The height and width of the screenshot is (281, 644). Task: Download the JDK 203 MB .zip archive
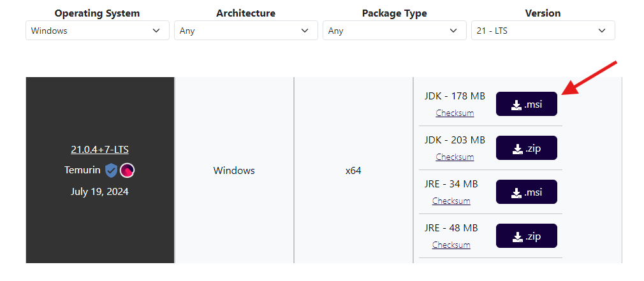527,148
